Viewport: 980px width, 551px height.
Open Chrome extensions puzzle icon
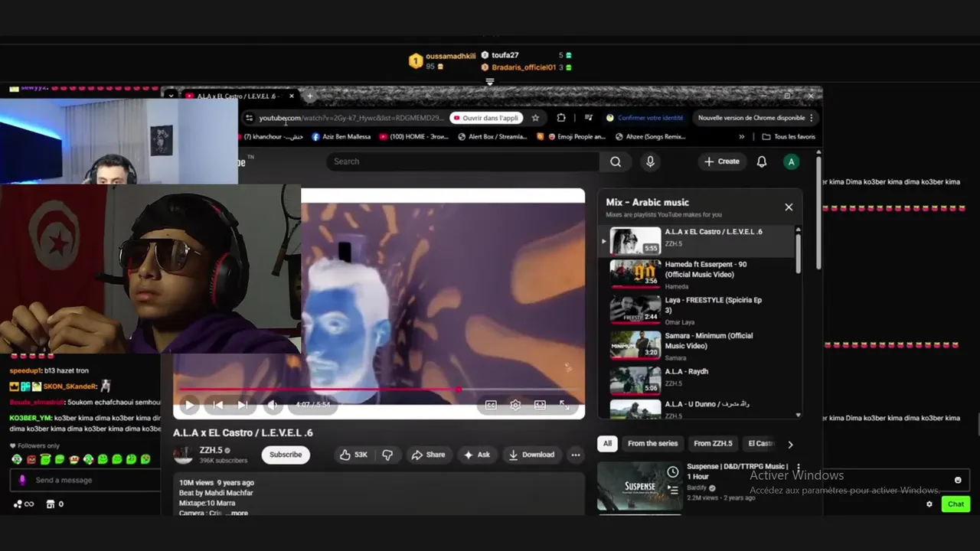coord(561,118)
